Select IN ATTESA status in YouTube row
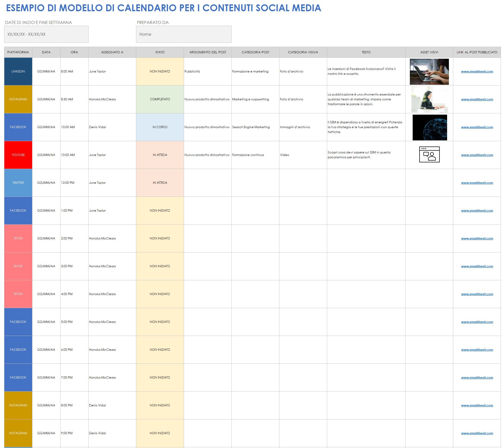This screenshot has height=448, width=503. point(160,155)
